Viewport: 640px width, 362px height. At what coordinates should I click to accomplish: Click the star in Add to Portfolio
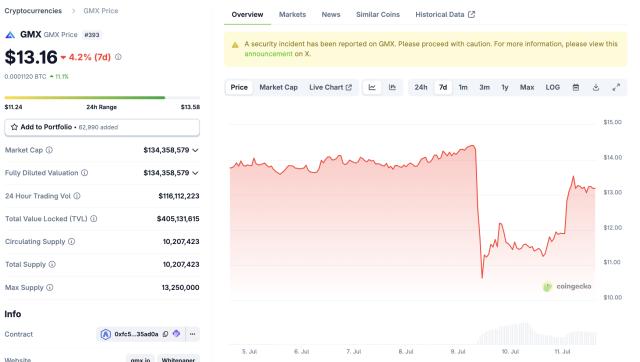tap(14, 127)
